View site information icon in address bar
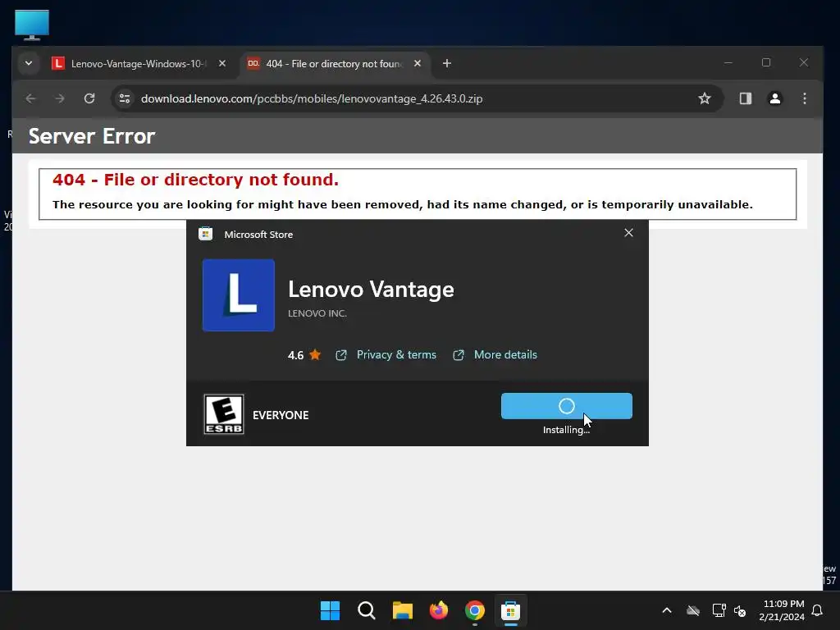The image size is (840, 630). pyautogui.click(x=125, y=98)
